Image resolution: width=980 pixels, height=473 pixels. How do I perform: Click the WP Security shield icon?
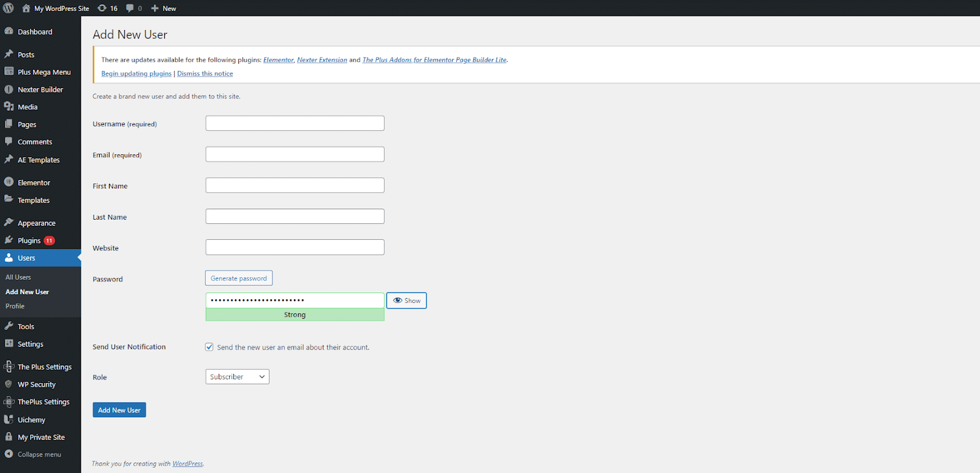point(9,384)
